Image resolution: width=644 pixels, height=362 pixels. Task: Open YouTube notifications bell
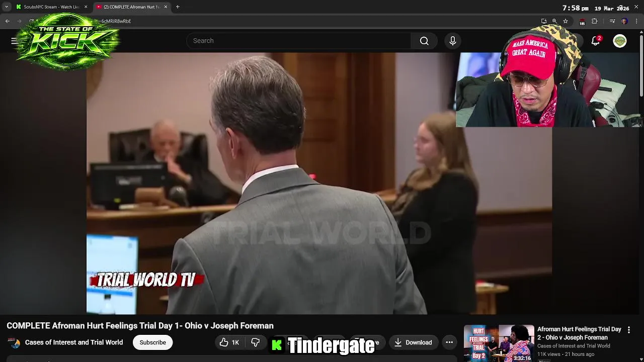596,41
